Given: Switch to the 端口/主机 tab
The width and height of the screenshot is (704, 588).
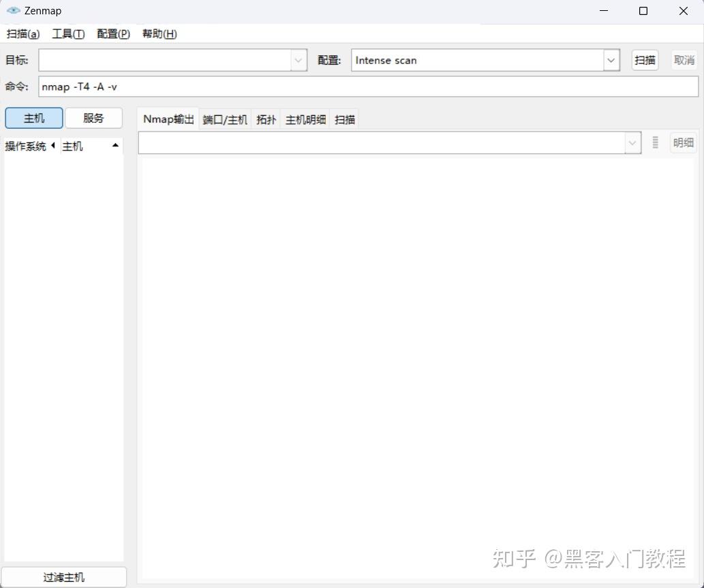Looking at the screenshot, I should (225, 119).
